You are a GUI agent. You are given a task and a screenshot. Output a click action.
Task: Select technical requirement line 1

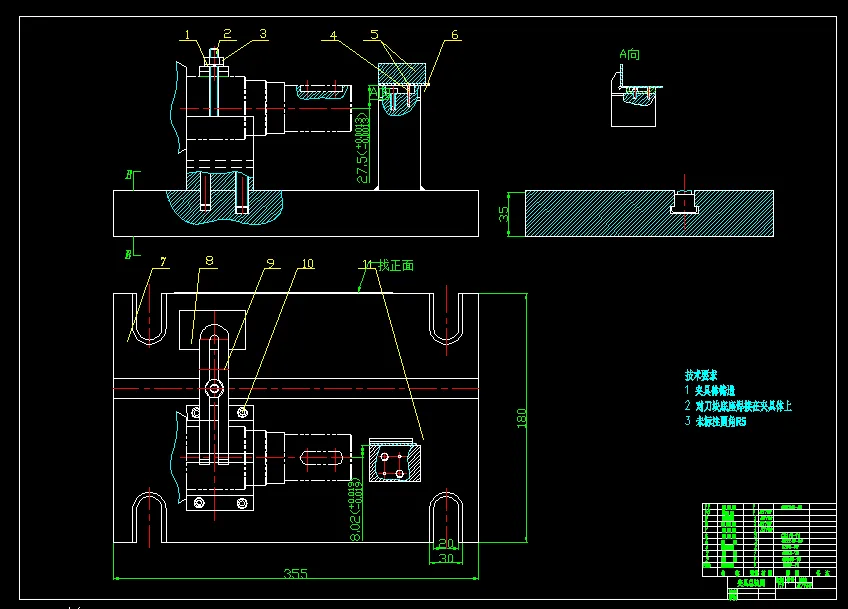[x=710, y=390]
